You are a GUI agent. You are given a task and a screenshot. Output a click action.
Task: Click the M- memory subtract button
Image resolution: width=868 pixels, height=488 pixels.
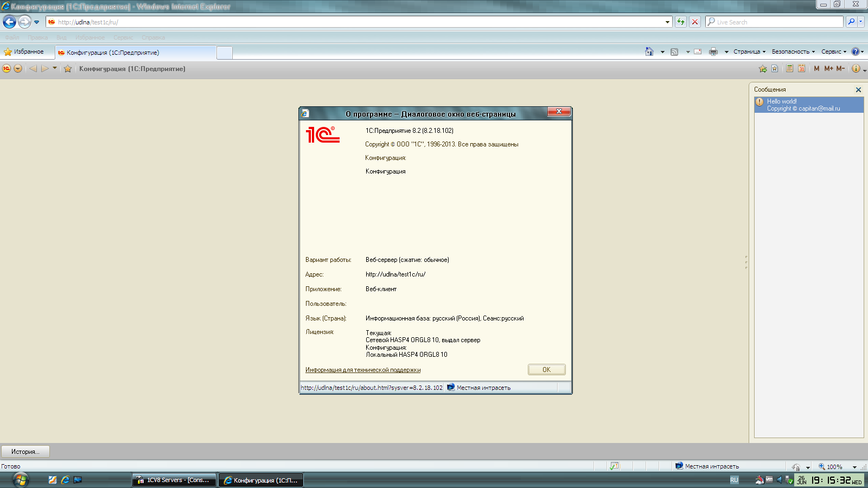840,69
